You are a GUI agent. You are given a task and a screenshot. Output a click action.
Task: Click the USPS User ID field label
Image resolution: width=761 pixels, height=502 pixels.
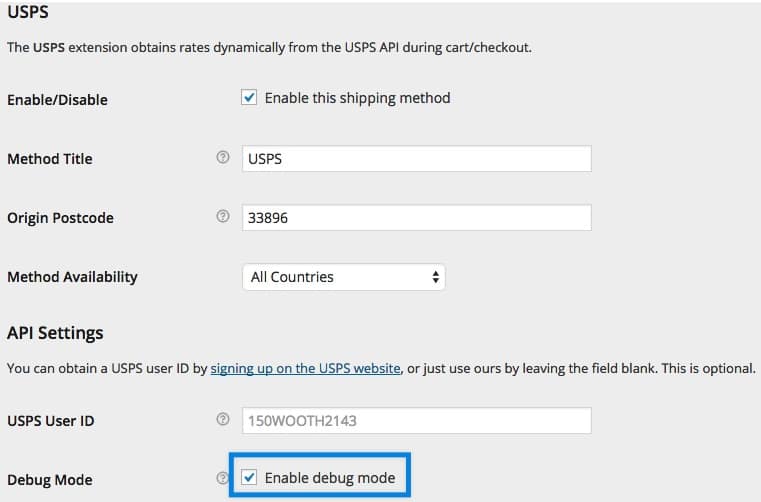(x=51, y=421)
